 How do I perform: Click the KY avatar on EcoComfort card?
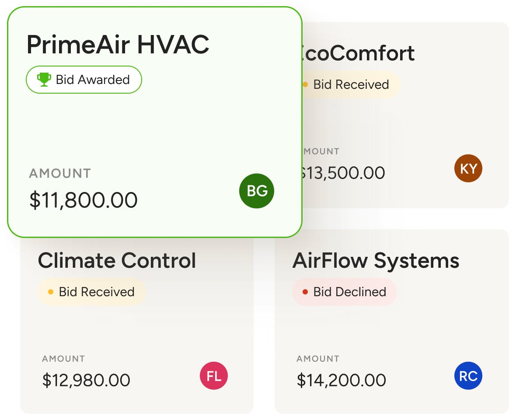point(468,168)
